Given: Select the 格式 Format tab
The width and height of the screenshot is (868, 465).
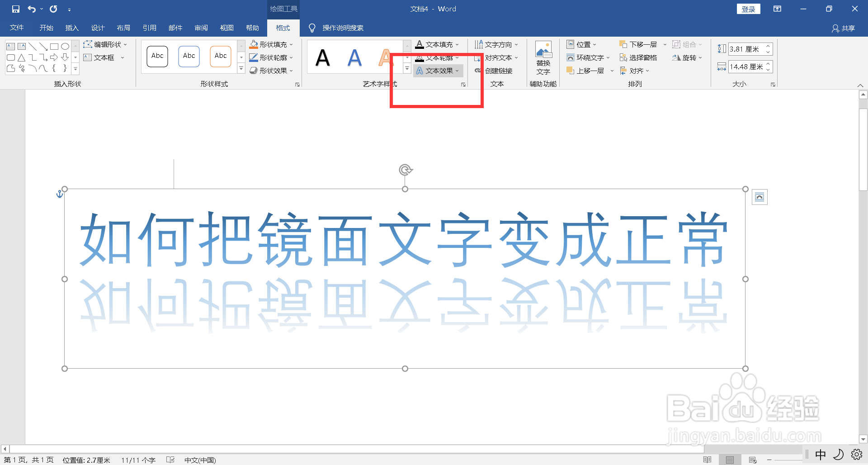Looking at the screenshot, I should [283, 28].
